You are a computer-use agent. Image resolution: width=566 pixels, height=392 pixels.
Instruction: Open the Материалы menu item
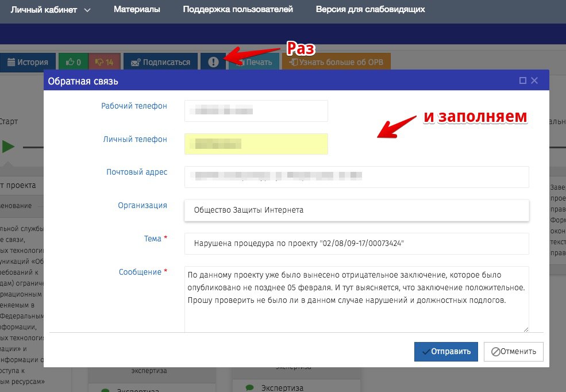[137, 9]
